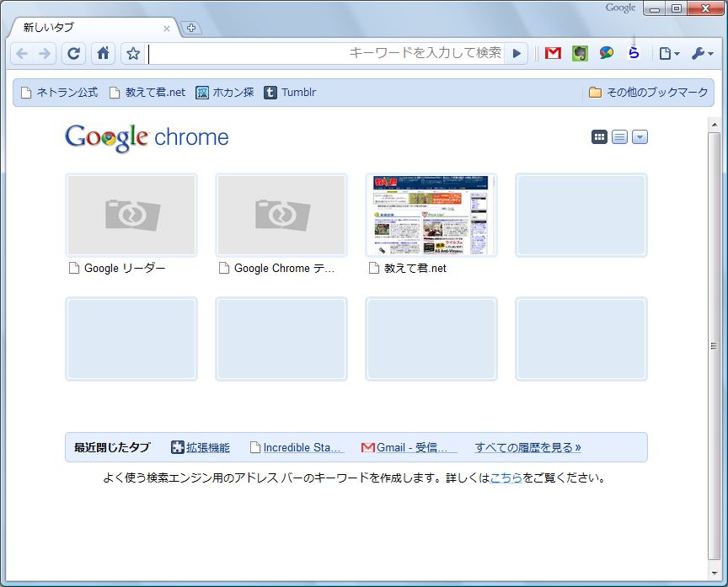Viewport: 728px width, 587px height.
Task: Open the Tumblr bookmark
Action: [x=290, y=93]
